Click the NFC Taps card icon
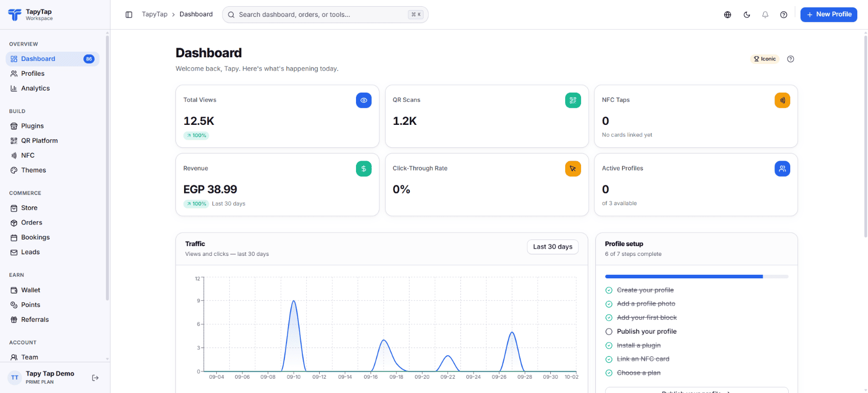This screenshot has width=868, height=393. click(x=782, y=100)
